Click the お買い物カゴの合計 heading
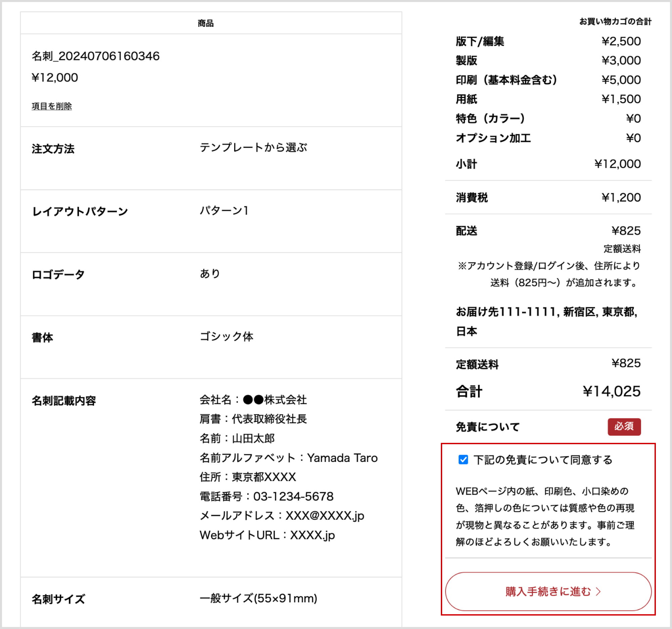672x629 pixels. tap(615, 22)
